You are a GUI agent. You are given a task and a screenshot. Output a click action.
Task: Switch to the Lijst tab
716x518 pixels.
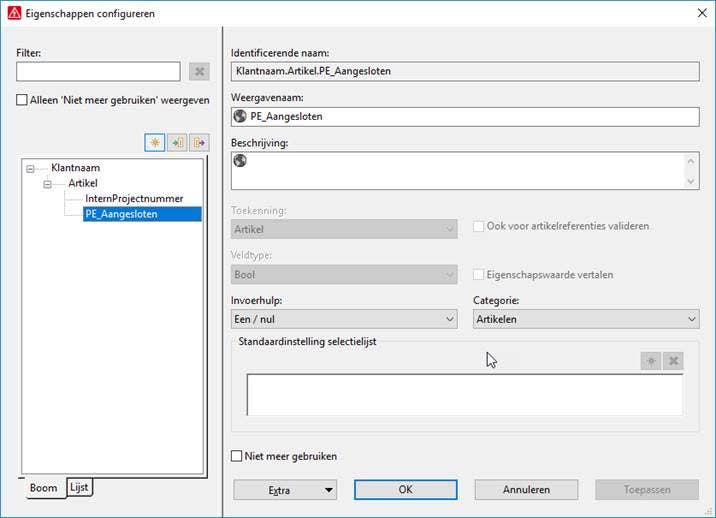click(79, 487)
